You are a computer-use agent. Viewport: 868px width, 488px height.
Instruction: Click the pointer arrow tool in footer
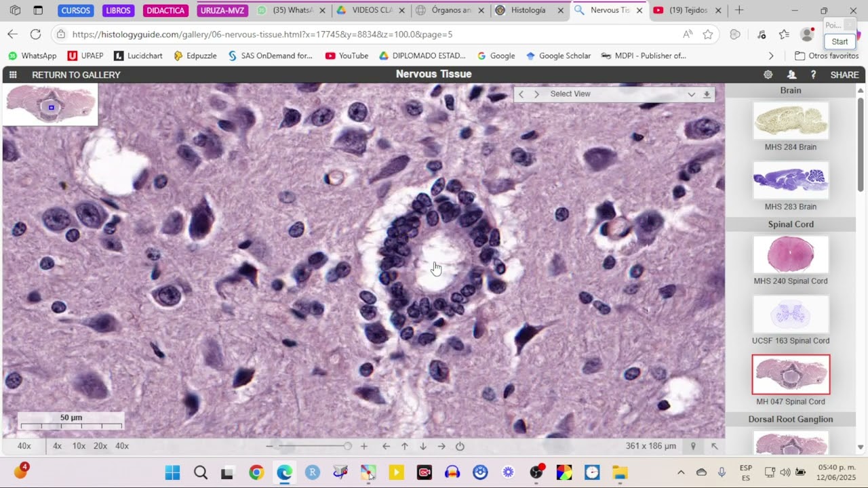[x=714, y=446]
